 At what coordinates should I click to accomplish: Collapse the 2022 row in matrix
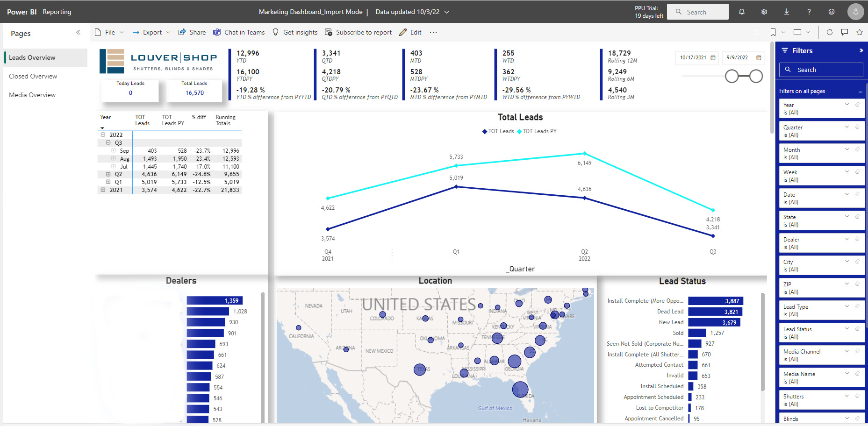pos(103,135)
